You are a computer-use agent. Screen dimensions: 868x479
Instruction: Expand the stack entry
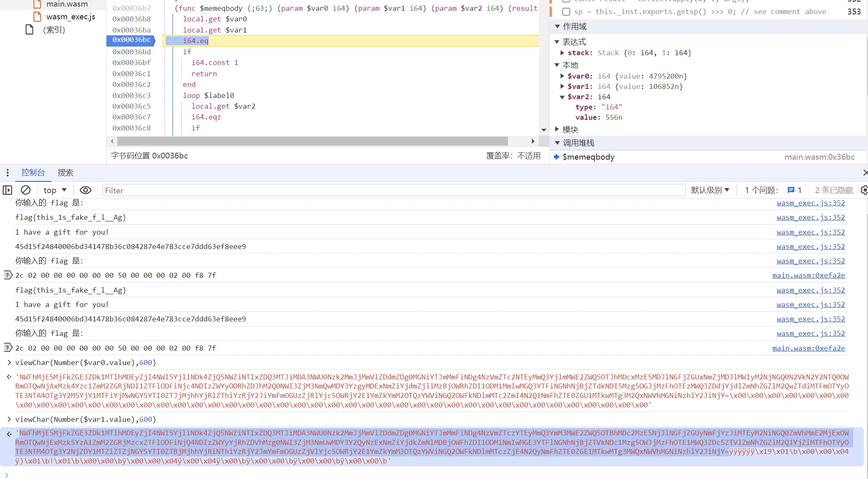[562, 53]
